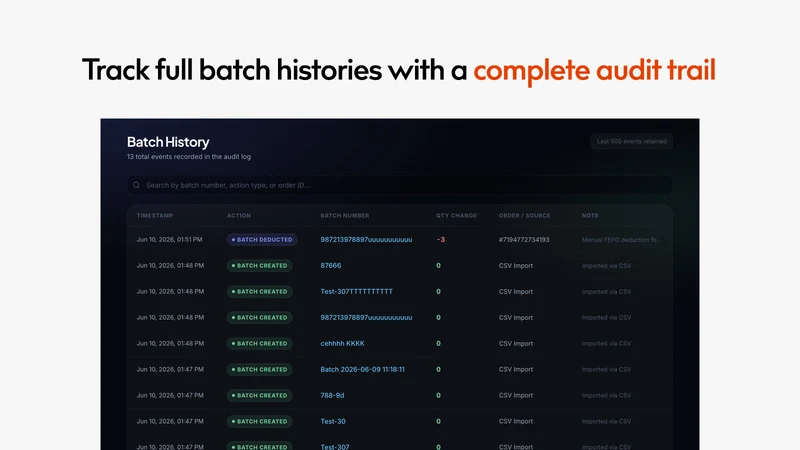Click the BATCH CREATED badge for Test-30
This screenshot has height=450, width=800.
tap(260, 421)
